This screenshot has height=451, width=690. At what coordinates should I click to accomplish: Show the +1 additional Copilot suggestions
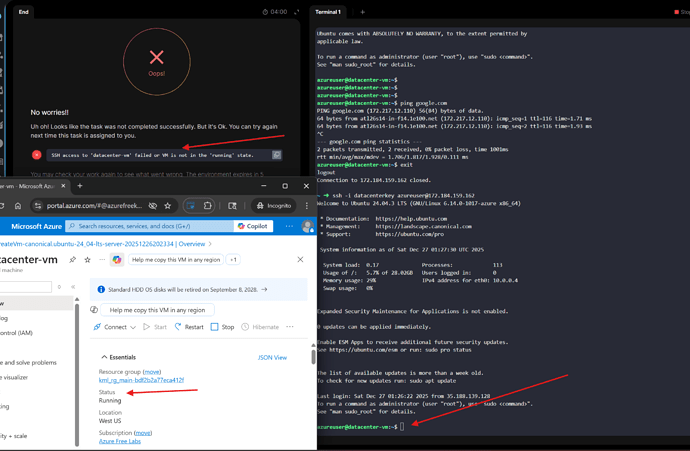click(x=233, y=260)
